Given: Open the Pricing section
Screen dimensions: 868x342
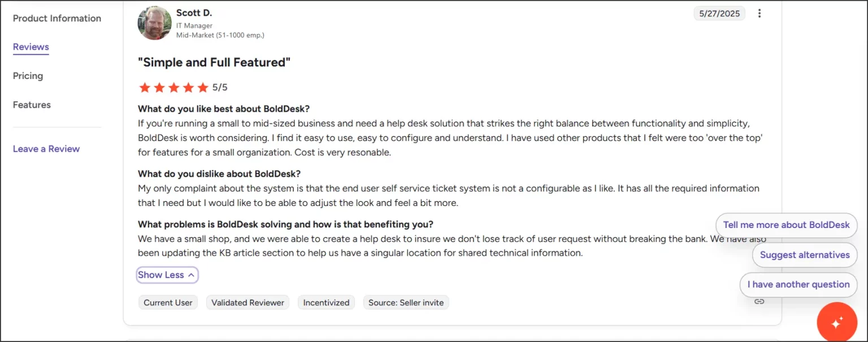Looking at the screenshot, I should (28, 76).
